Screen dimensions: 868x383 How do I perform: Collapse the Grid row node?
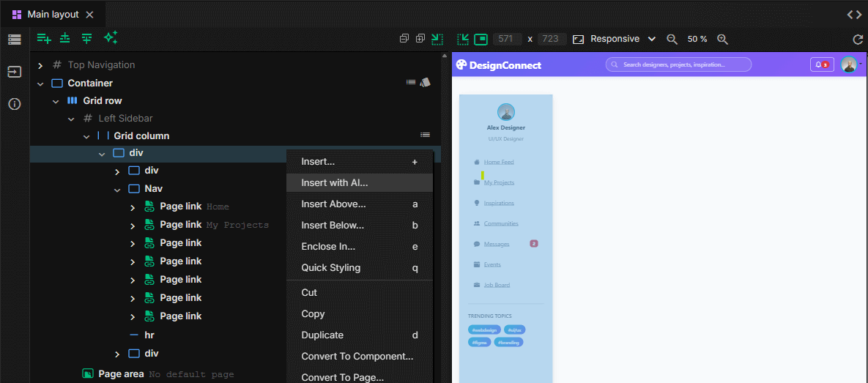(56, 101)
